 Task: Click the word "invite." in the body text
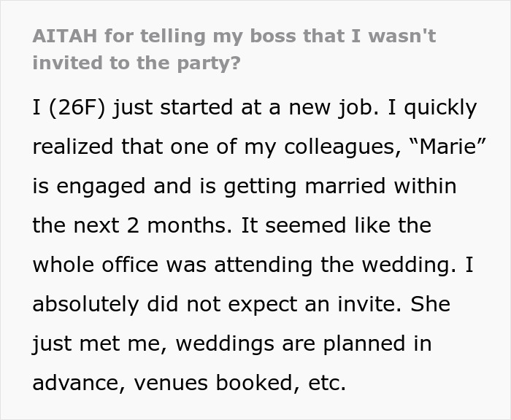pos(369,304)
